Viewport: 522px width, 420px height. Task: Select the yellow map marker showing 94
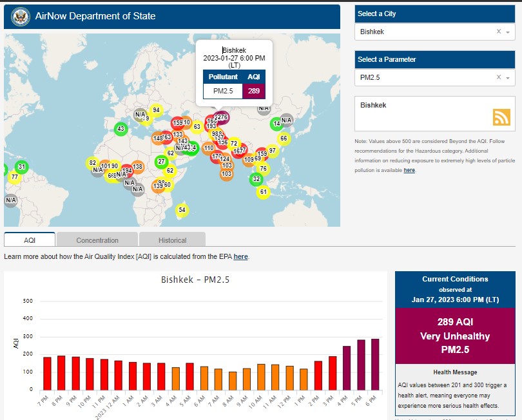pyautogui.click(x=156, y=110)
